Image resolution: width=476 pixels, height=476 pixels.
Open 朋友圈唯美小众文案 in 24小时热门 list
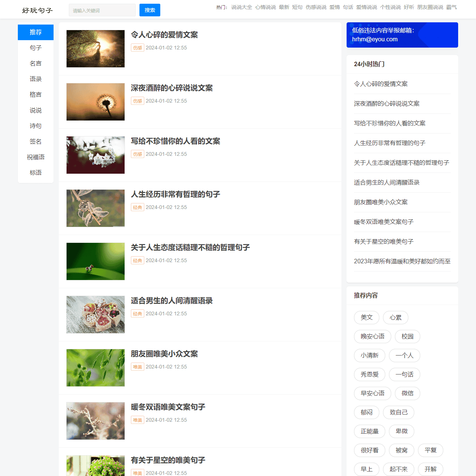pyautogui.click(x=380, y=202)
